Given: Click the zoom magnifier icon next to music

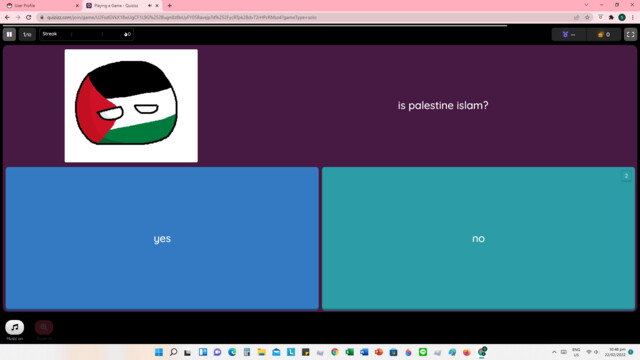Looking at the screenshot, I should (x=44, y=327).
